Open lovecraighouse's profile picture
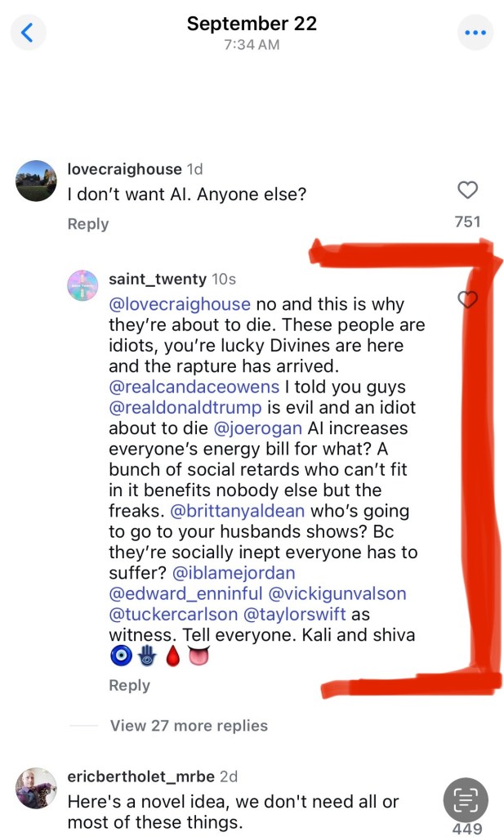504x837 pixels. [37, 181]
